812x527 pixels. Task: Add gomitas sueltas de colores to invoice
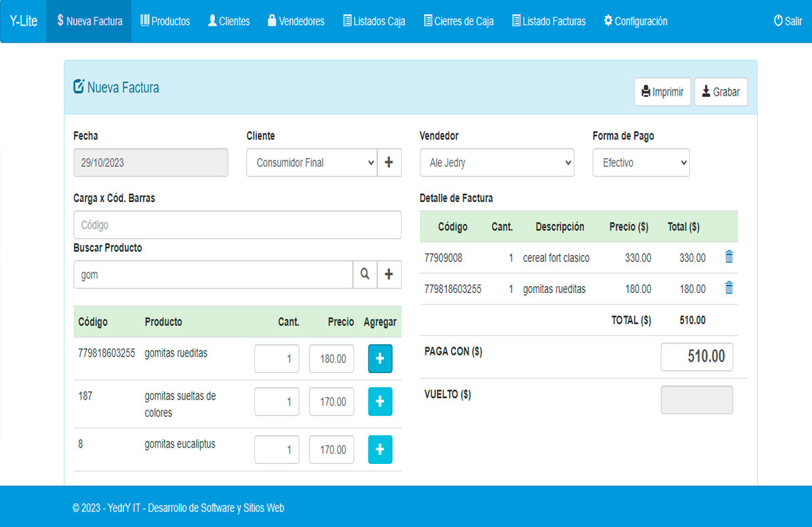pos(380,402)
